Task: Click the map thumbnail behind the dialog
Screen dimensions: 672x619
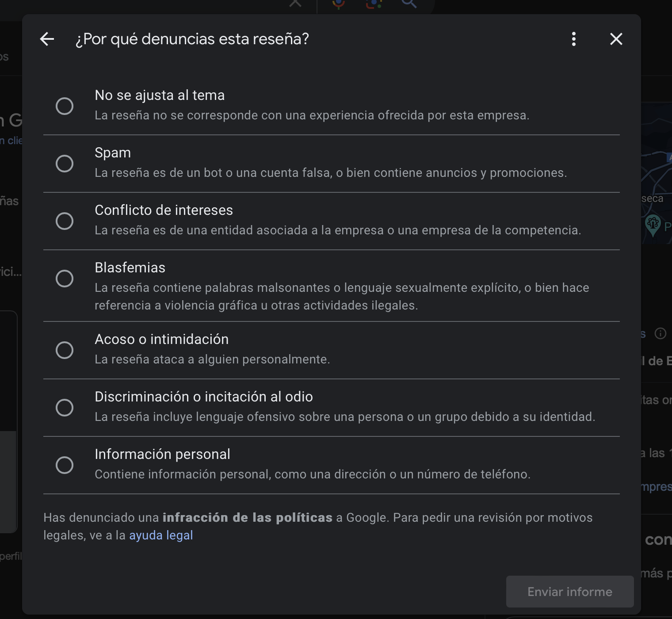Action: 657,172
